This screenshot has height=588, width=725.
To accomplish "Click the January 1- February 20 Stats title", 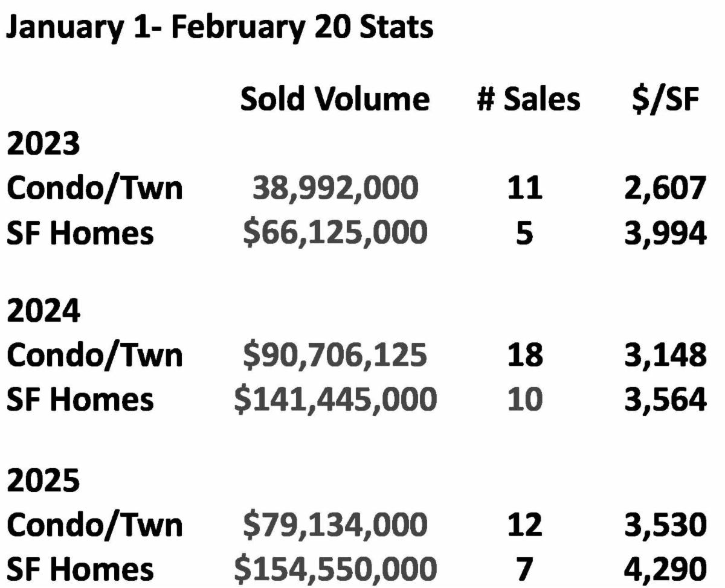I will click(x=220, y=28).
